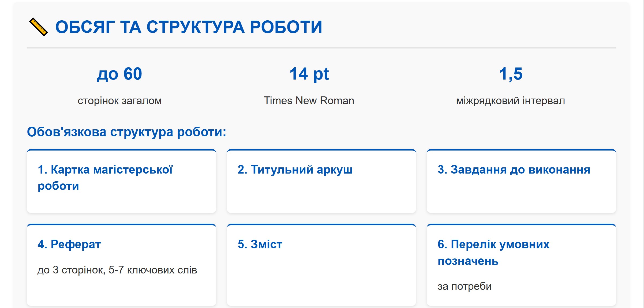Open the 'Перелік умовних позначень' card title
This screenshot has height=308, width=644.
tap(493, 253)
